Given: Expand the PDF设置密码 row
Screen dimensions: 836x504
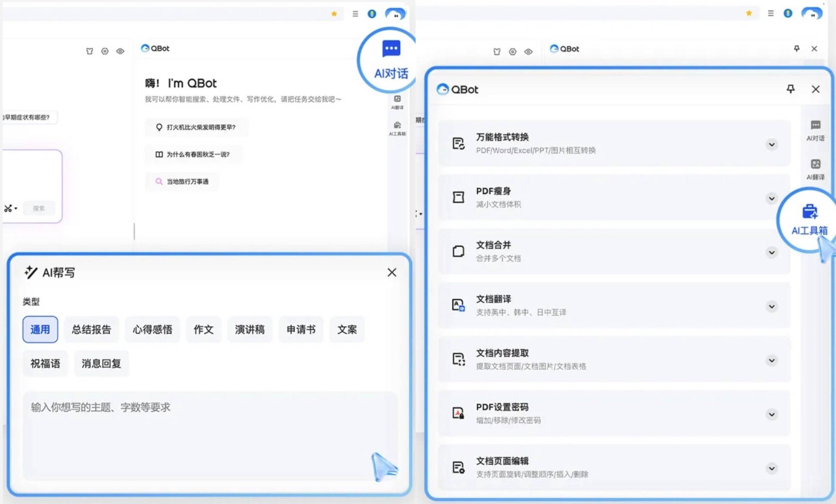Looking at the screenshot, I should click(x=772, y=414).
